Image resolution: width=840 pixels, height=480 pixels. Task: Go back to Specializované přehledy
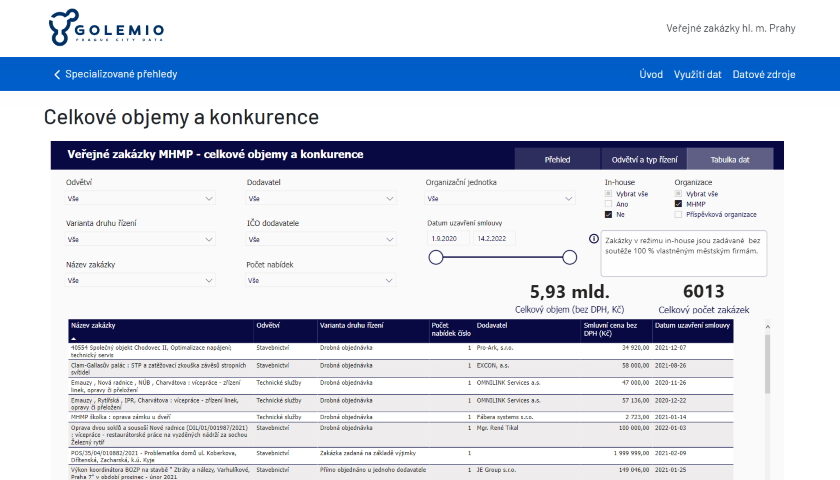pos(121,74)
